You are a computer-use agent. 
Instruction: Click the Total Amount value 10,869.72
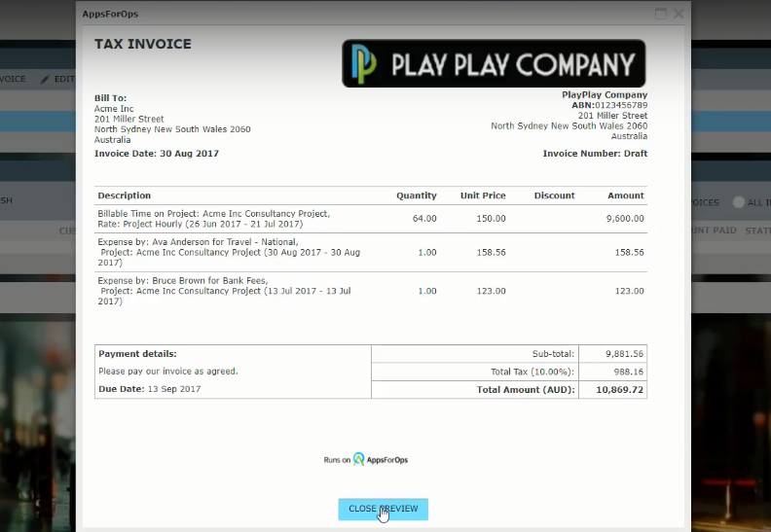pos(619,390)
